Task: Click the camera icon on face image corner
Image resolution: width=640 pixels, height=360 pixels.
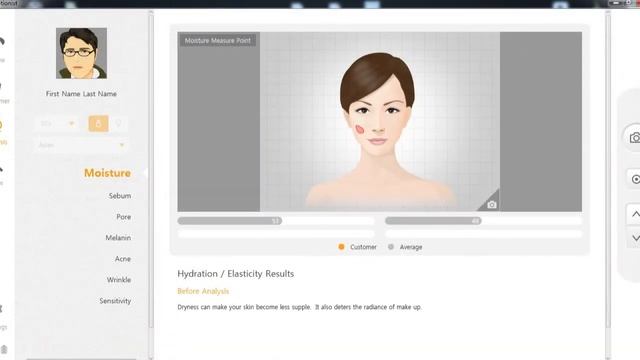Action: pos(492,204)
